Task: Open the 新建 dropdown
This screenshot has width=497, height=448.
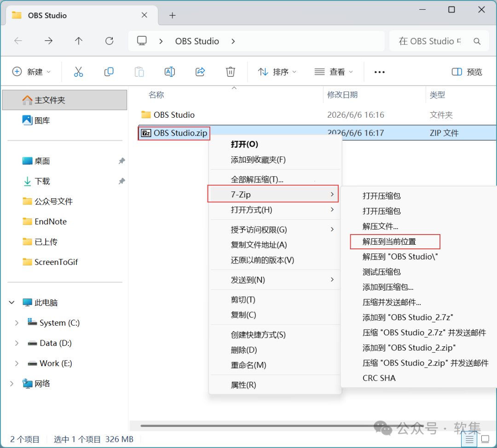Action: [31, 72]
